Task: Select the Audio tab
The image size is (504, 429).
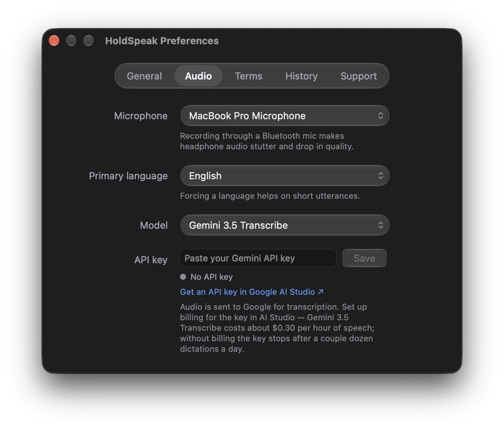Action: click(198, 76)
